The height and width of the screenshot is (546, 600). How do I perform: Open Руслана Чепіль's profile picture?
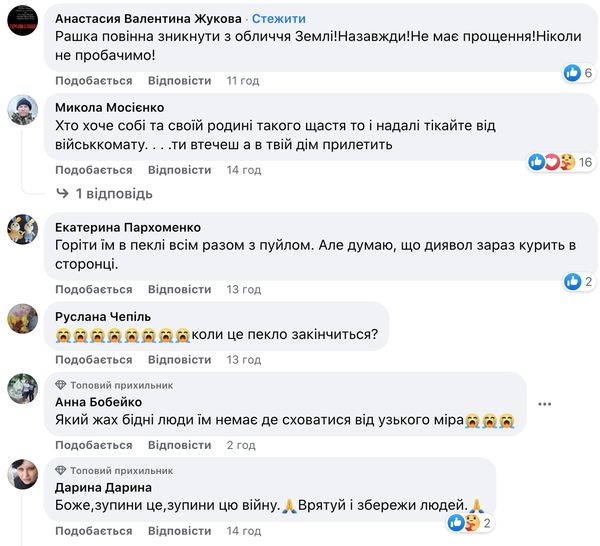(x=23, y=318)
